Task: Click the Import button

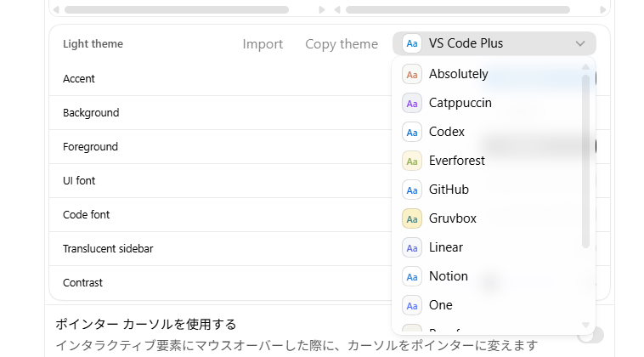Action: pyautogui.click(x=263, y=44)
